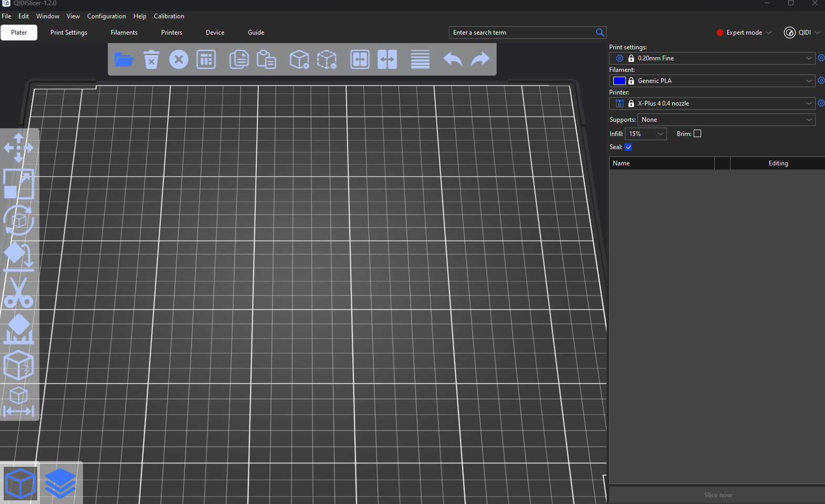This screenshot has height=504, width=825.
Task: Select the Scale tool in left sidebar
Action: coord(19,184)
